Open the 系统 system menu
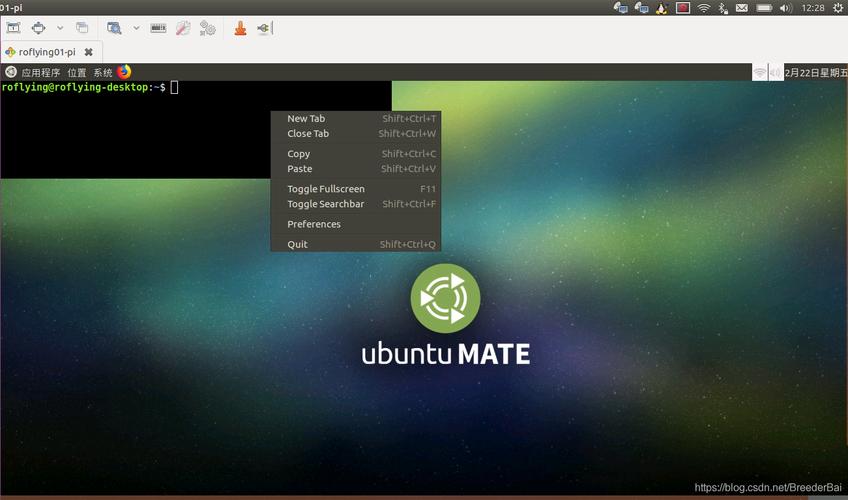The height and width of the screenshot is (500, 848). (x=103, y=72)
